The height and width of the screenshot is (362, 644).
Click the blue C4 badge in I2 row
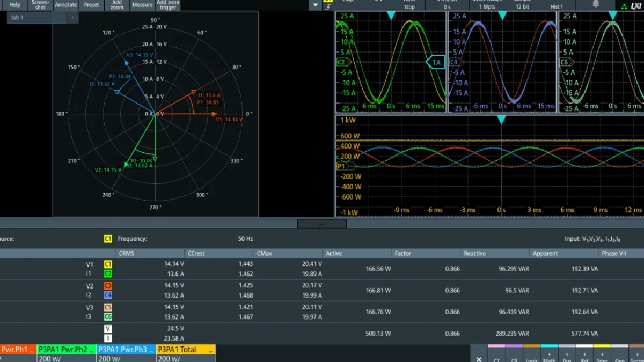click(x=108, y=295)
